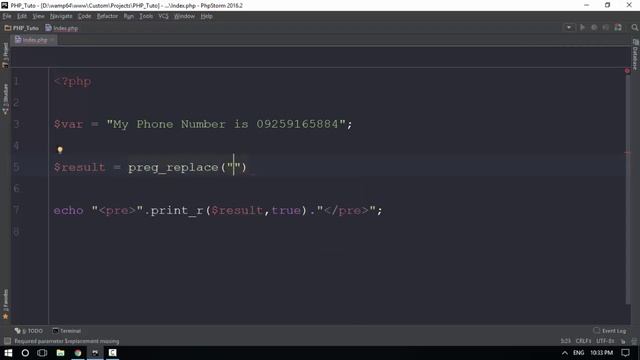Image resolution: width=640 pixels, height=360 pixels.
Task: Click the $result variable on line 5
Action: [80, 167]
